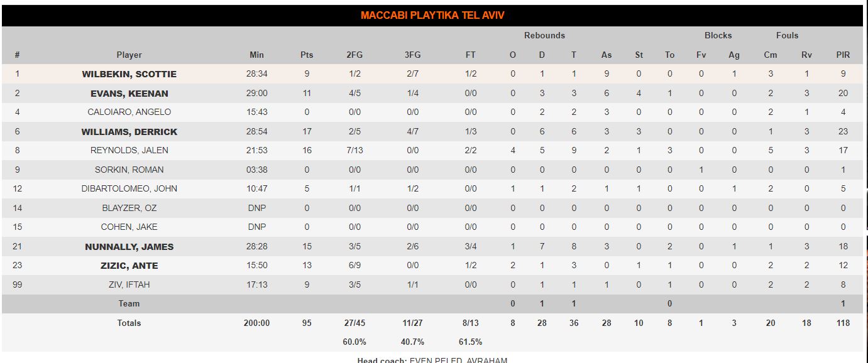Click the PIR column header

pos(843,55)
